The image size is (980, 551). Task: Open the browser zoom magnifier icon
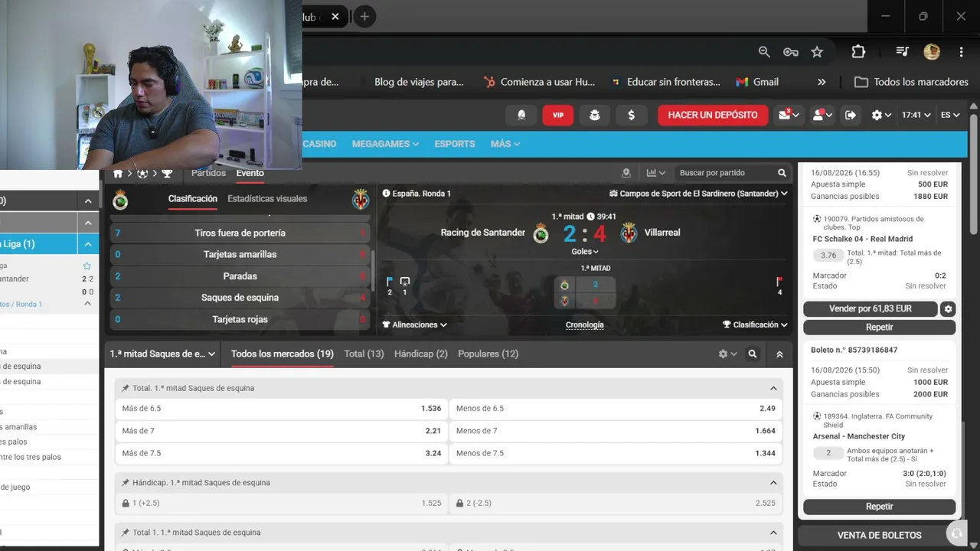coord(763,52)
